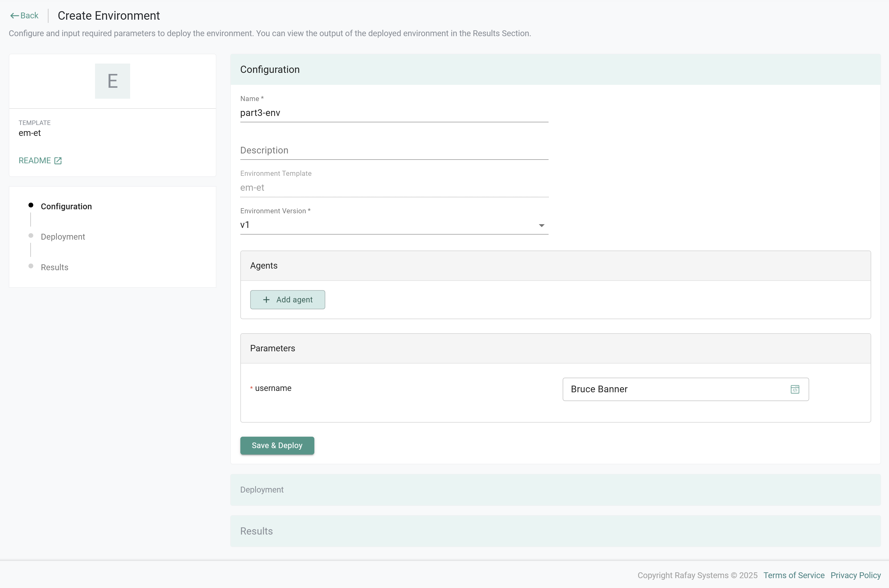
Task: Click the plus icon on Add agent
Action: (266, 300)
